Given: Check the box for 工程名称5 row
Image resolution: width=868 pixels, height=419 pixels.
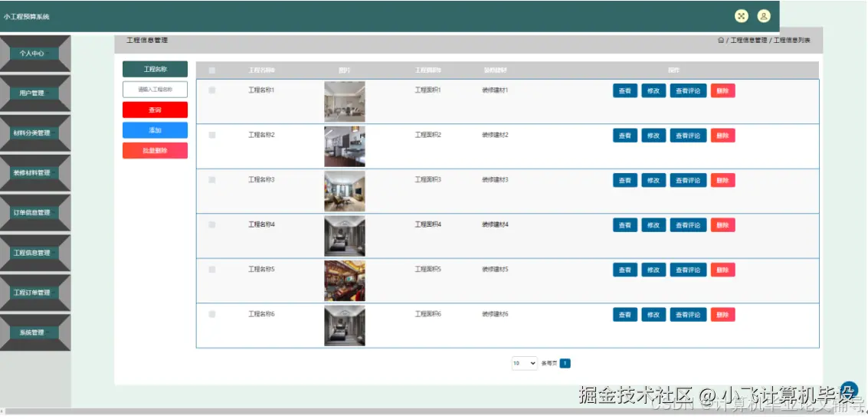Looking at the screenshot, I should coord(212,270).
